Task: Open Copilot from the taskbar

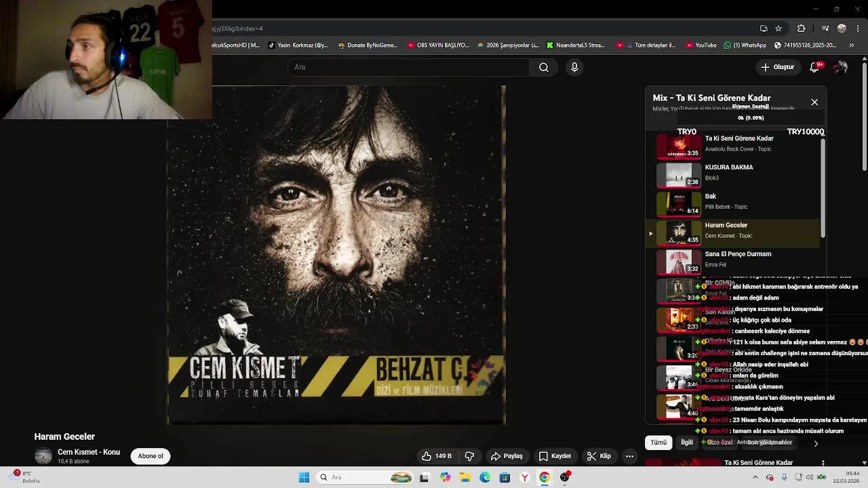Action: (445, 478)
